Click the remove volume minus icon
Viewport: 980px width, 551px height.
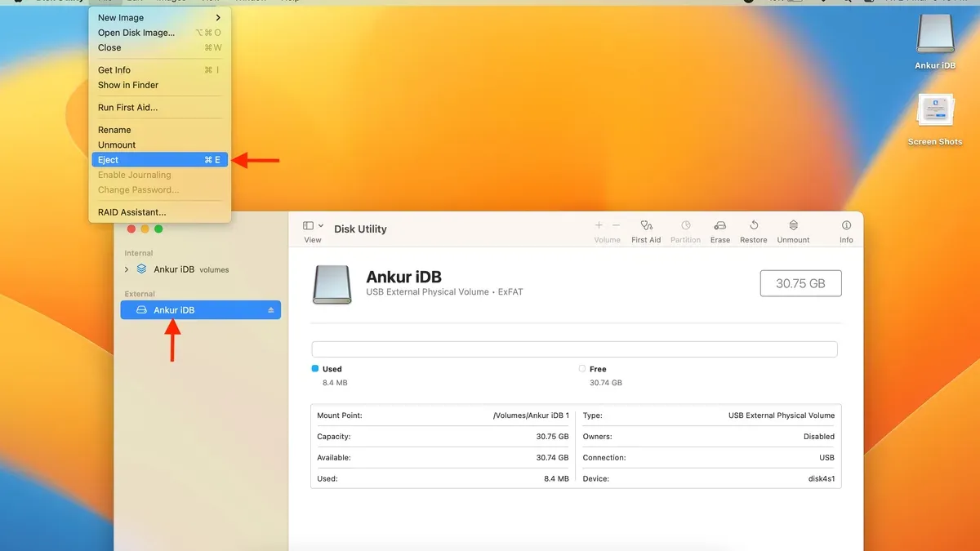pyautogui.click(x=616, y=225)
